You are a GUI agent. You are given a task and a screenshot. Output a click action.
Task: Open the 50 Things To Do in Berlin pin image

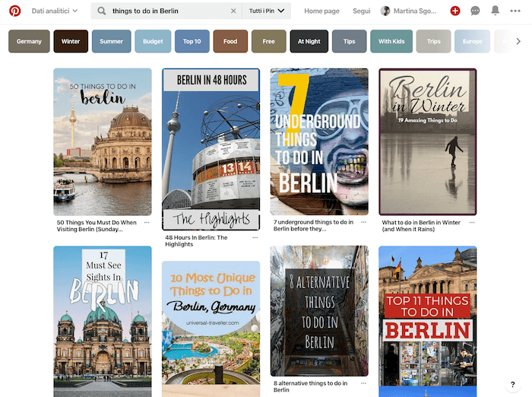[x=103, y=142]
